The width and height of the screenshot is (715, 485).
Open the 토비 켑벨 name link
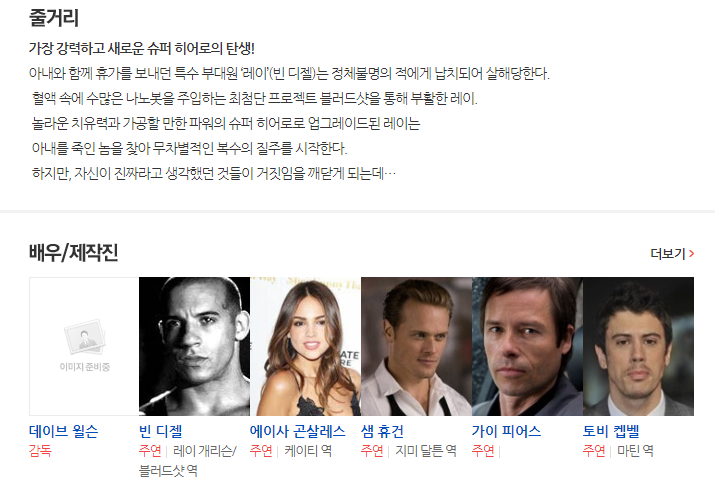click(611, 431)
